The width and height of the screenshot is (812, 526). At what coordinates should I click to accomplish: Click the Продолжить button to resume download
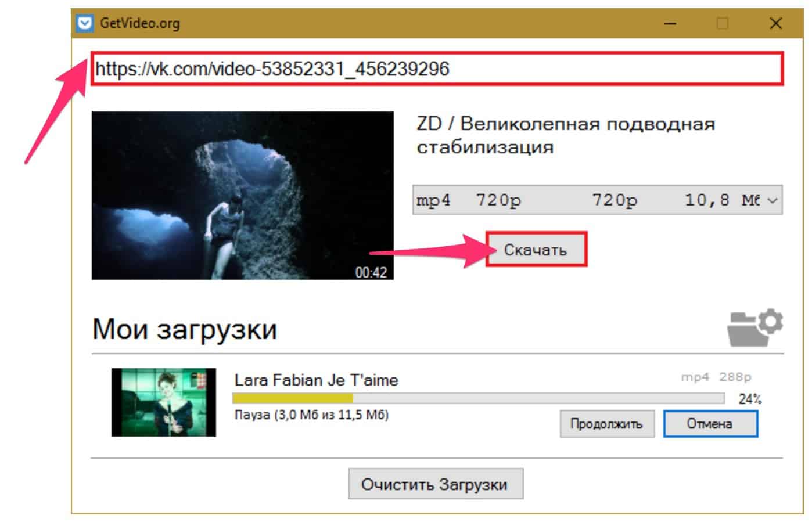tap(607, 424)
